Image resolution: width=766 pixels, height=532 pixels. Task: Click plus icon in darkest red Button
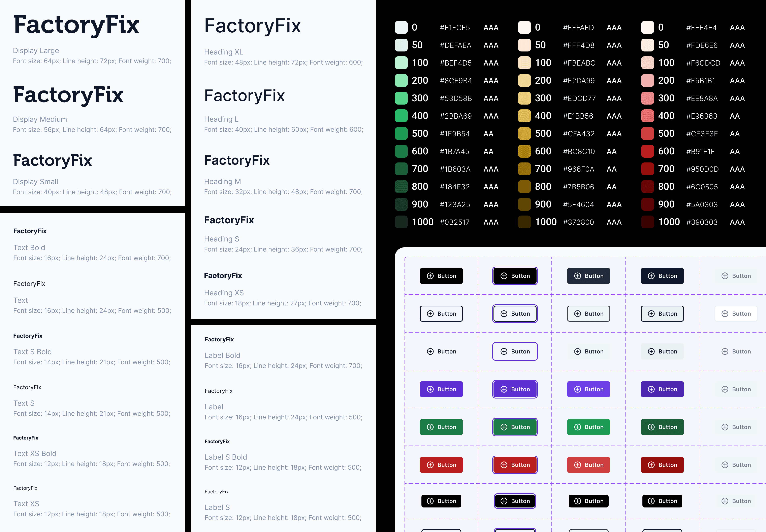(651, 465)
